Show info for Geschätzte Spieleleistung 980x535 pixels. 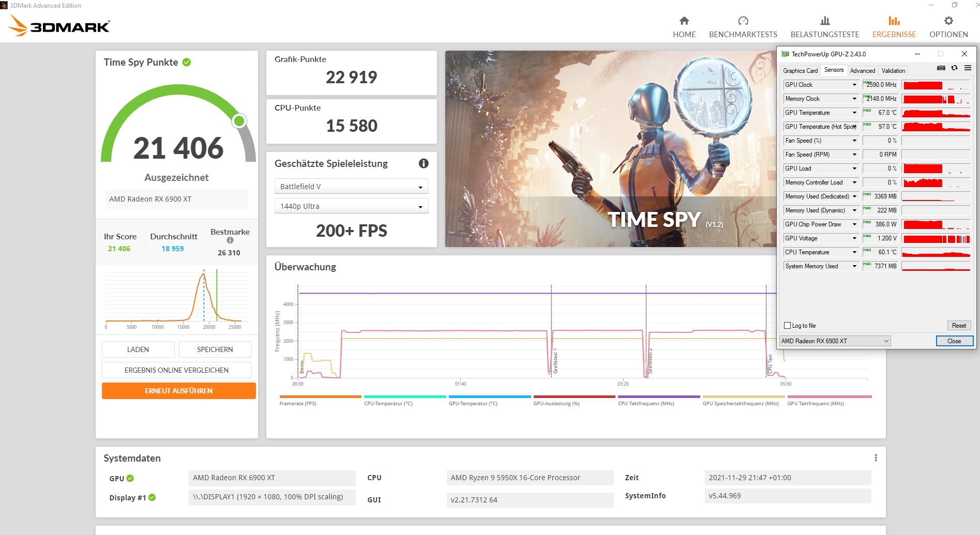[424, 163]
